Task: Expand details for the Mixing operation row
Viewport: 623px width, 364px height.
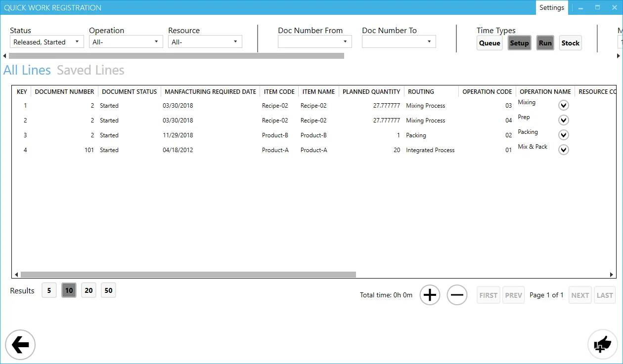Action: point(563,105)
